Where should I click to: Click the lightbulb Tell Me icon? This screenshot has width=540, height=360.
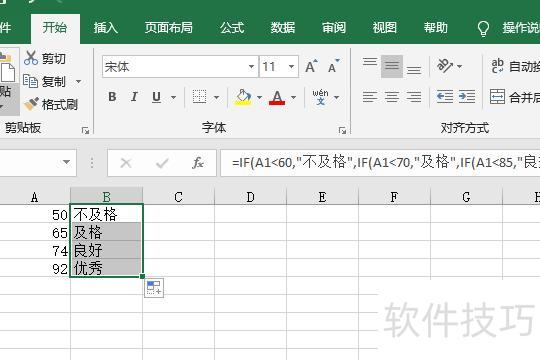[x=483, y=29]
